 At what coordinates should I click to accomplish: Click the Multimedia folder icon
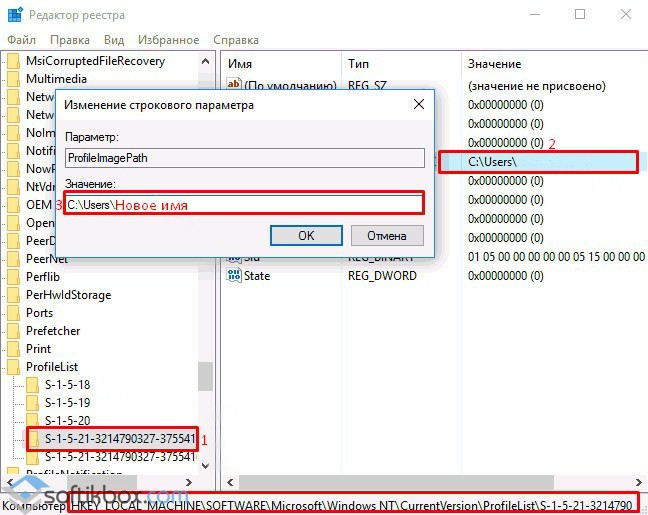14,79
